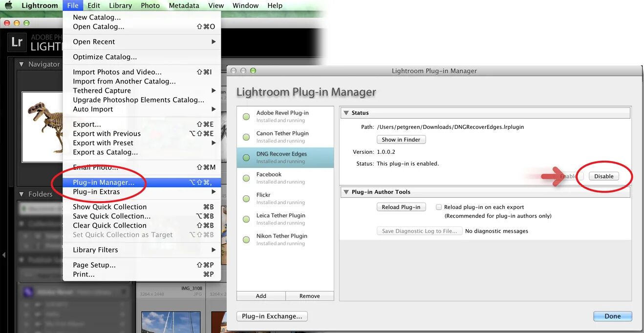This screenshot has width=644, height=333.
Task: Collapse the Folders panel
Action: pos(21,194)
